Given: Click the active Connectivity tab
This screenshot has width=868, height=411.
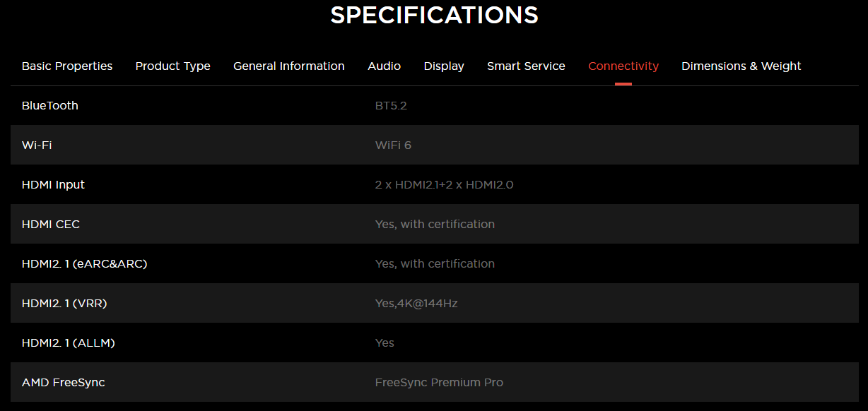Looking at the screenshot, I should tap(623, 66).
